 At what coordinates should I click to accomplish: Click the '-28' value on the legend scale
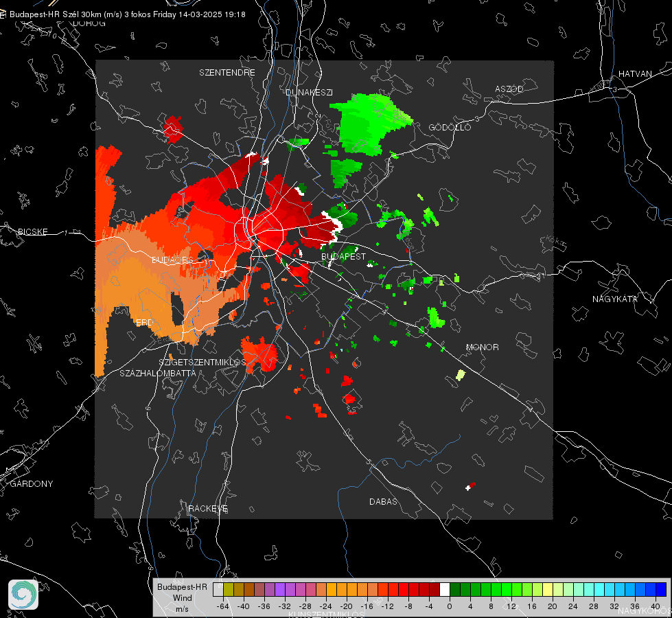[x=305, y=606]
